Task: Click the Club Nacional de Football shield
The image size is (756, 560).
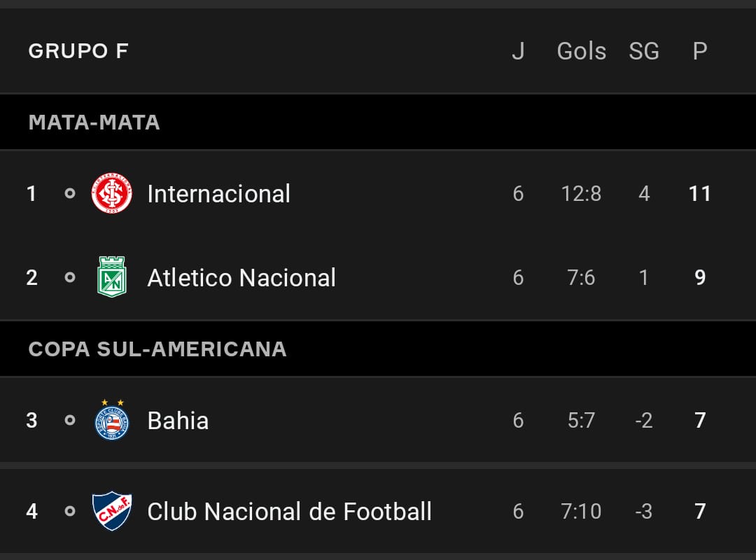Action: (112, 511)
